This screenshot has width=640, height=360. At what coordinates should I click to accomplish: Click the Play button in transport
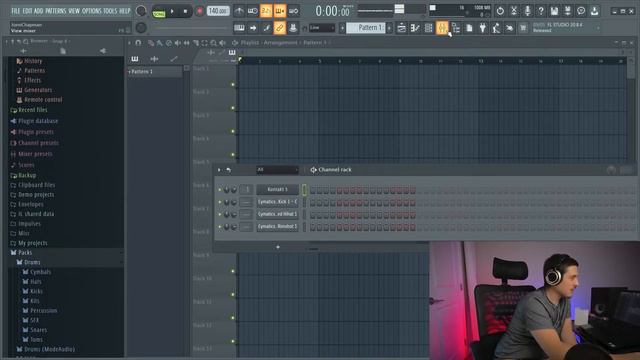[x=172, y=11]
